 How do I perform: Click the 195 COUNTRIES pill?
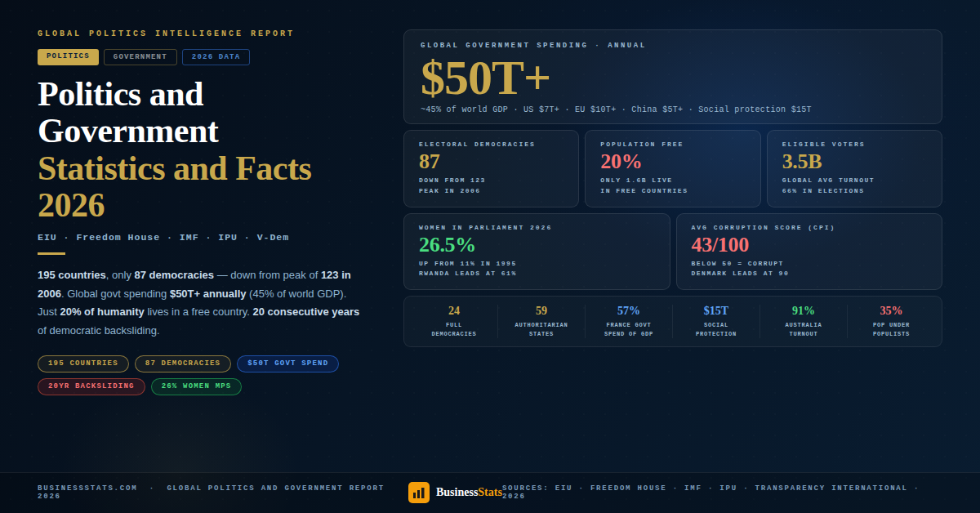pyautogui.click(x=82, y=364)
